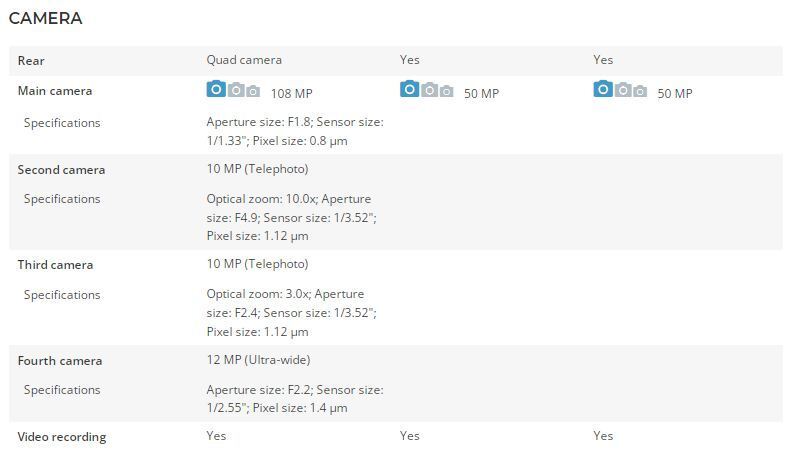Viewport: 792px width, 465px height.
Task: Click the smallest gray camera icon beside 108 MP
Action: pyautogui.click(x=253, y=91)
